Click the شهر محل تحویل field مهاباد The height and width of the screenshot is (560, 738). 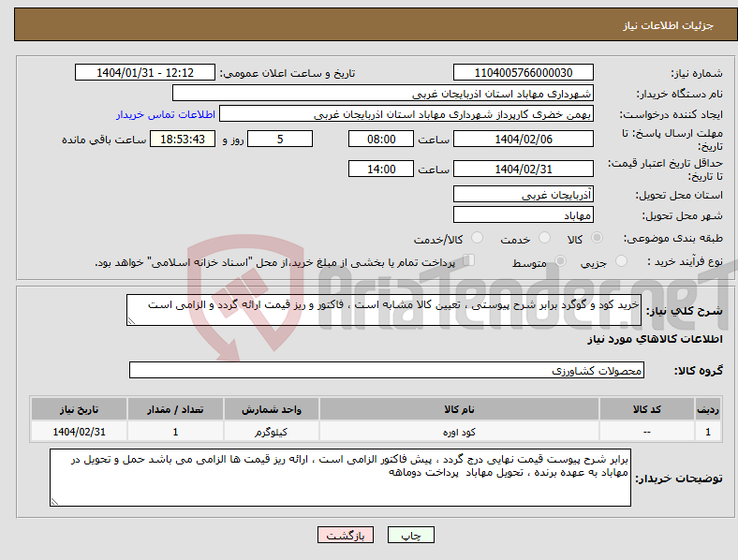(x=523, y=214)
